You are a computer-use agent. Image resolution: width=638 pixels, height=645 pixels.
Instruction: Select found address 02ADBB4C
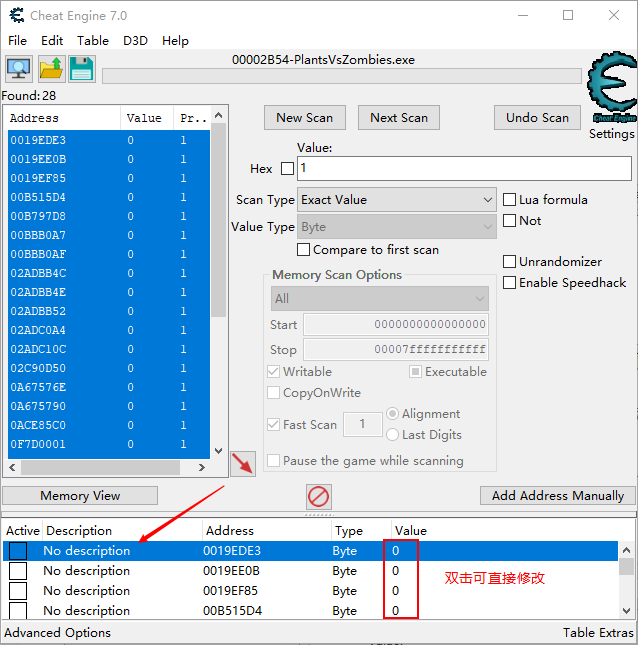pyautogui.click(x=109, y=273)
